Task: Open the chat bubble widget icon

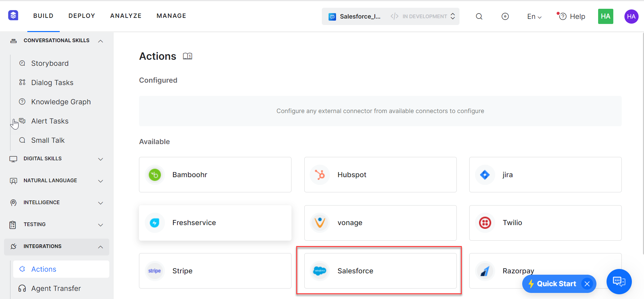Action: point(619,281)
